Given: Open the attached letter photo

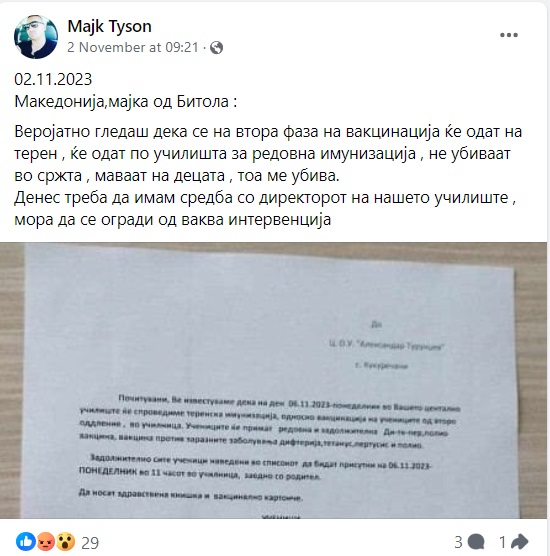Looking at the screenshot, I should (273, 380).
